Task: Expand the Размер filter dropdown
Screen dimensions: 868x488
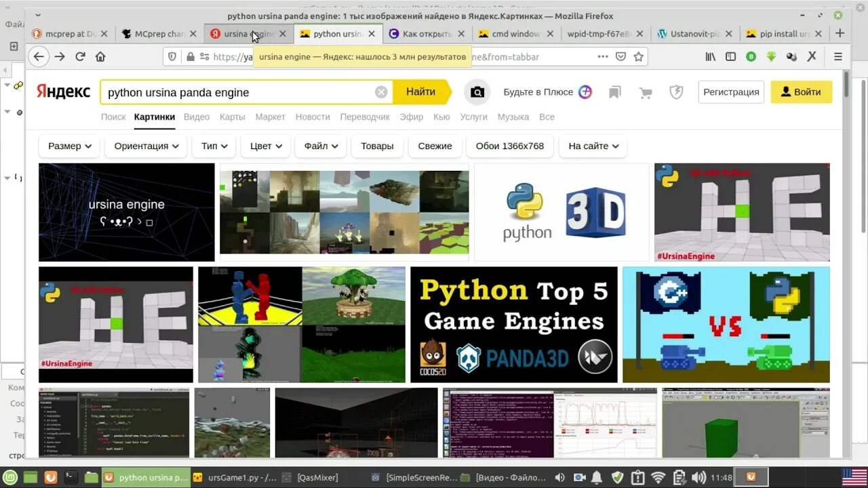Action: [x=70, y=146]
